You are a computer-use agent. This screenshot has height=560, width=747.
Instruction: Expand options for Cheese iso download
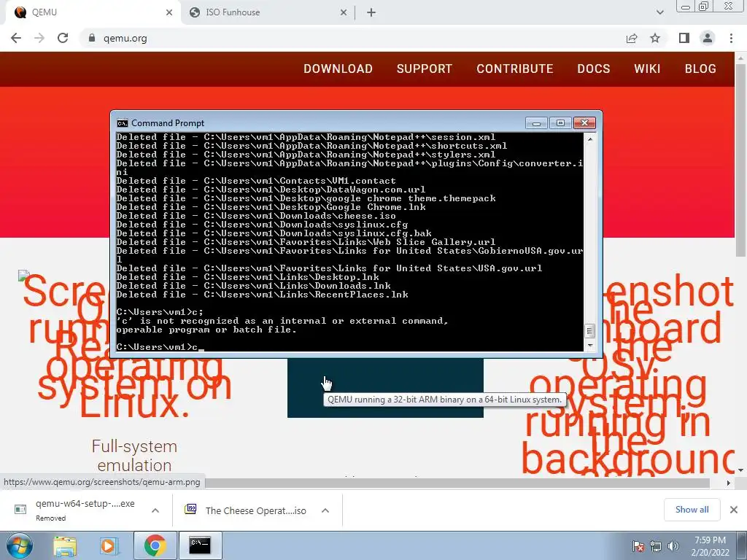pyautogui.click(x=325, y=510)
